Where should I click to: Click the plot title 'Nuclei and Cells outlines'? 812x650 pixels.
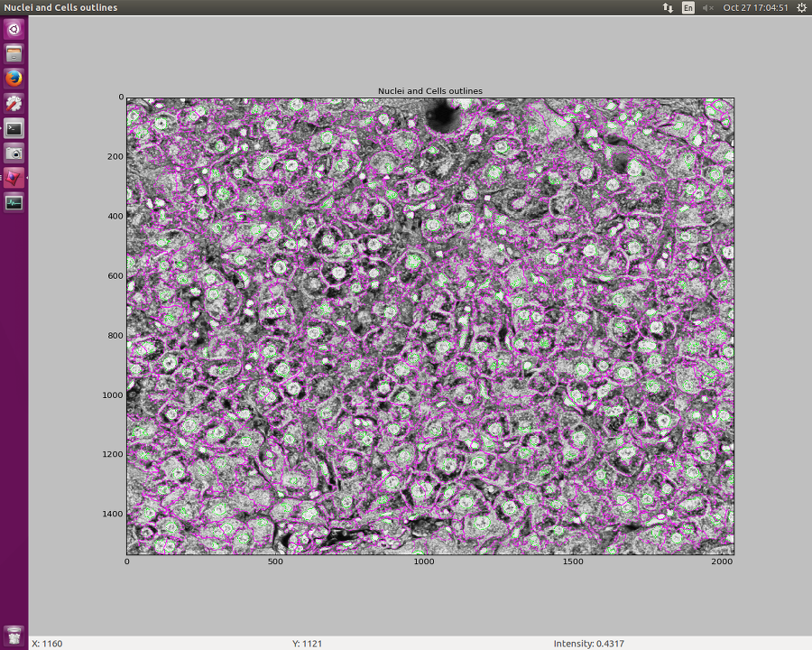click(x=429, y=91)
